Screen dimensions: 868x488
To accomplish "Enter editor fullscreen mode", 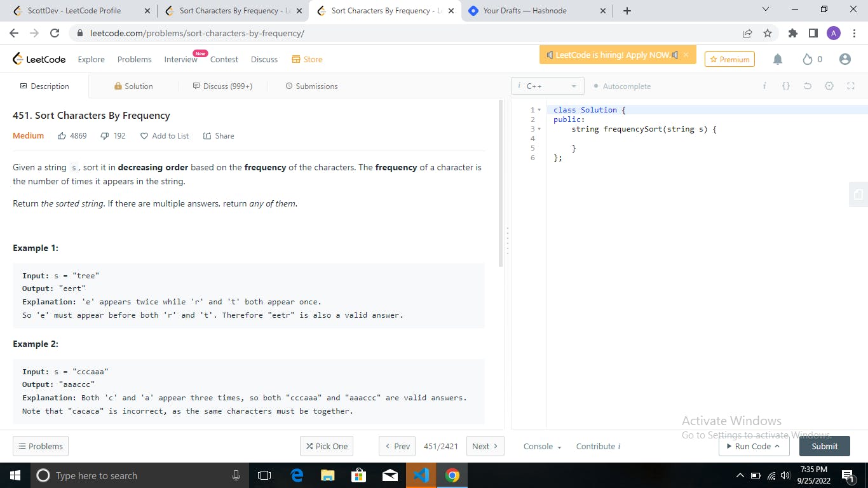I will pos(851,86).
